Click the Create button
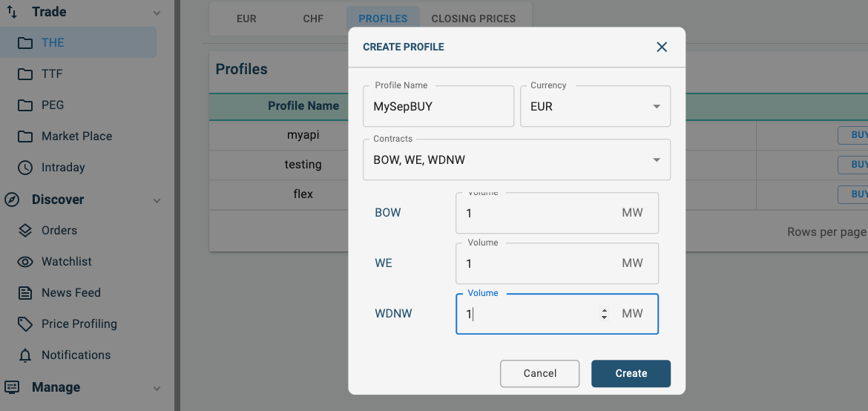This screenshot has height=411, width=868. tap(631, 374)
